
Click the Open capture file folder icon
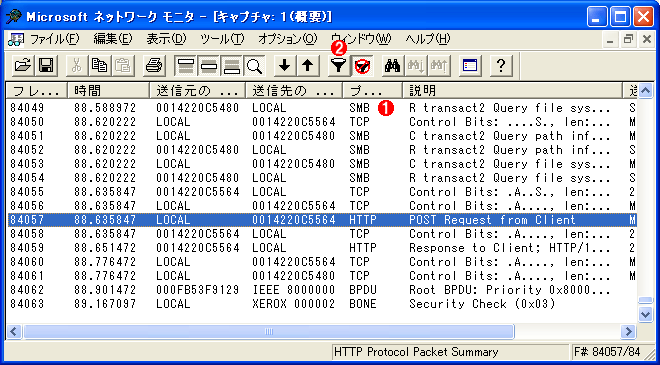pyautogui.click(x=23, y=66)
